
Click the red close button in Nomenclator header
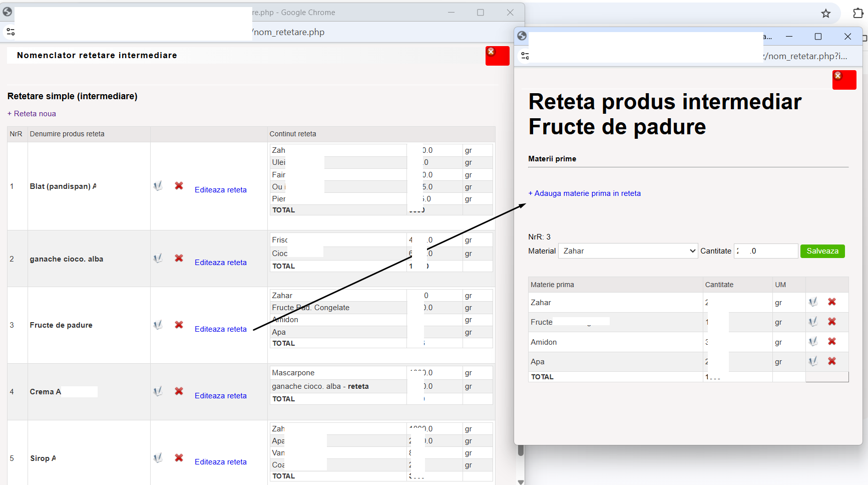pos(497,56)
